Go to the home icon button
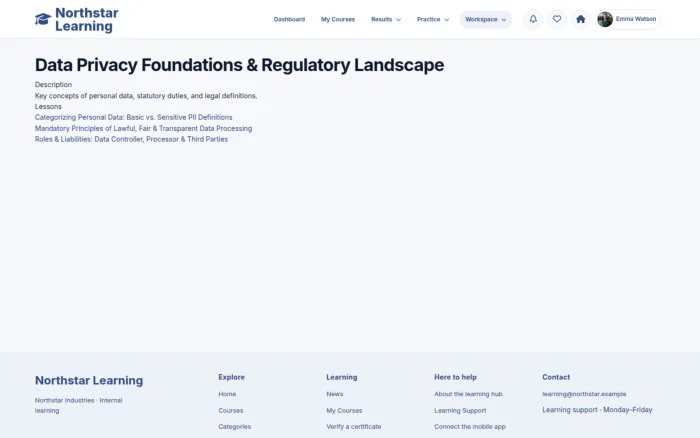 [580, 19]
